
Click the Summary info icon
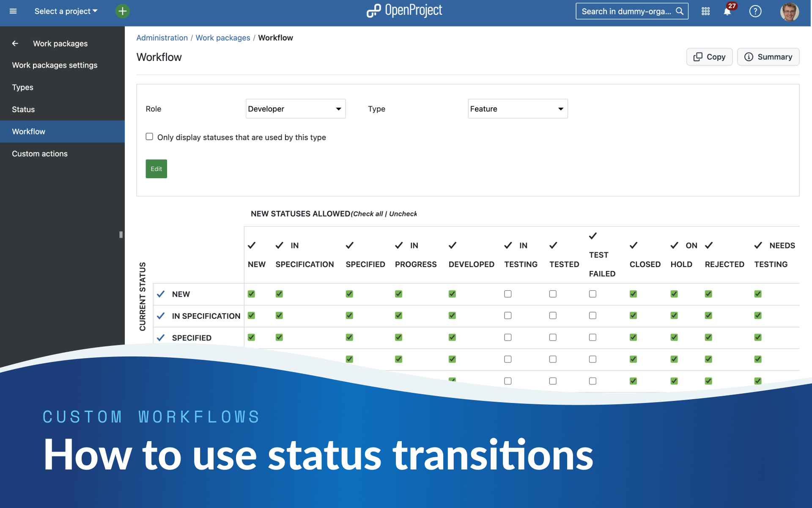pos(748,57)
